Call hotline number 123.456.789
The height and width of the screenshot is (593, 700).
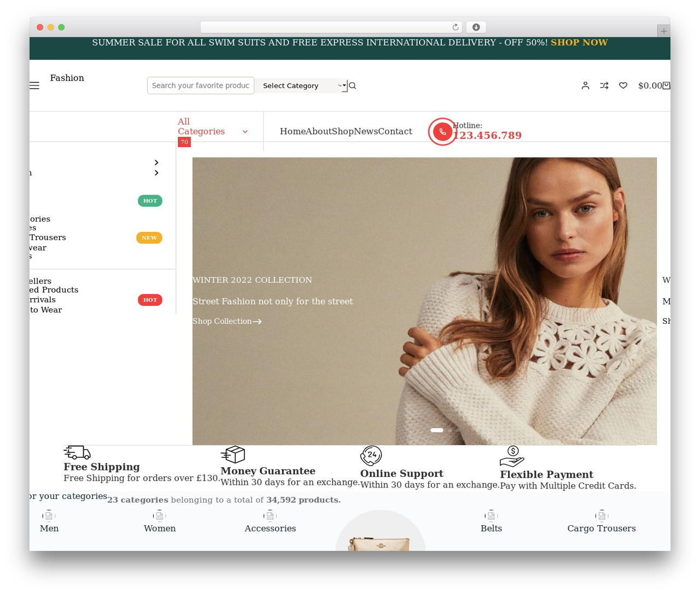point(487,135)
